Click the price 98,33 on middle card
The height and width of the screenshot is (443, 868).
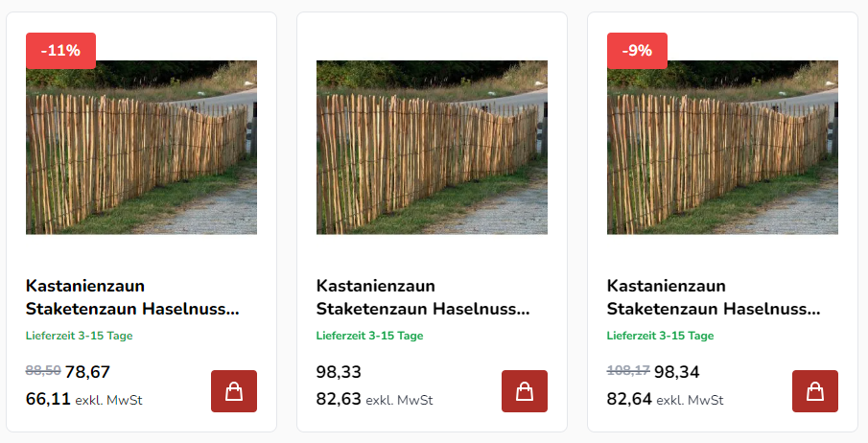(x=339, y=372)
